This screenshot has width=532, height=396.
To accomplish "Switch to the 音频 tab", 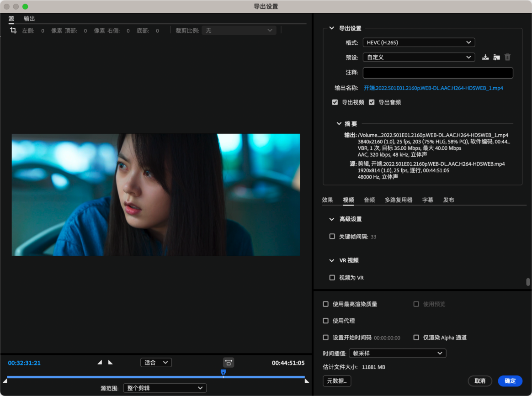I will pos(369,200).
